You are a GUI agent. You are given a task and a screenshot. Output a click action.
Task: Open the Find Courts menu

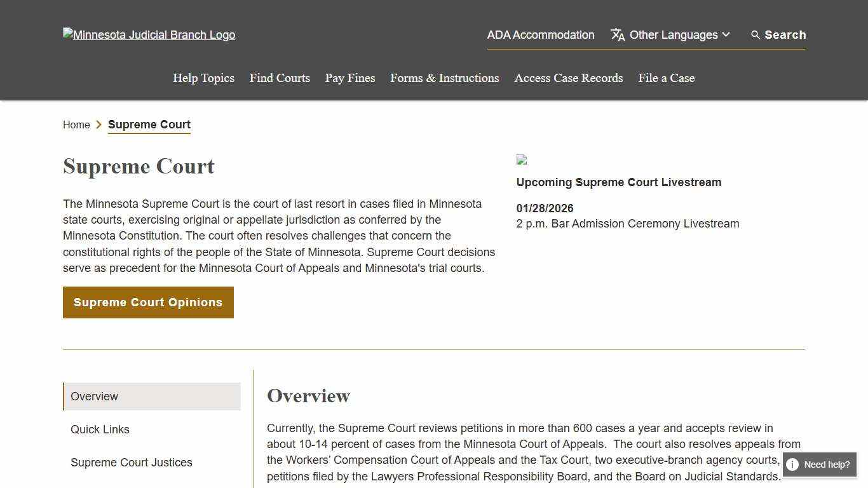click(x=280, y=78)
